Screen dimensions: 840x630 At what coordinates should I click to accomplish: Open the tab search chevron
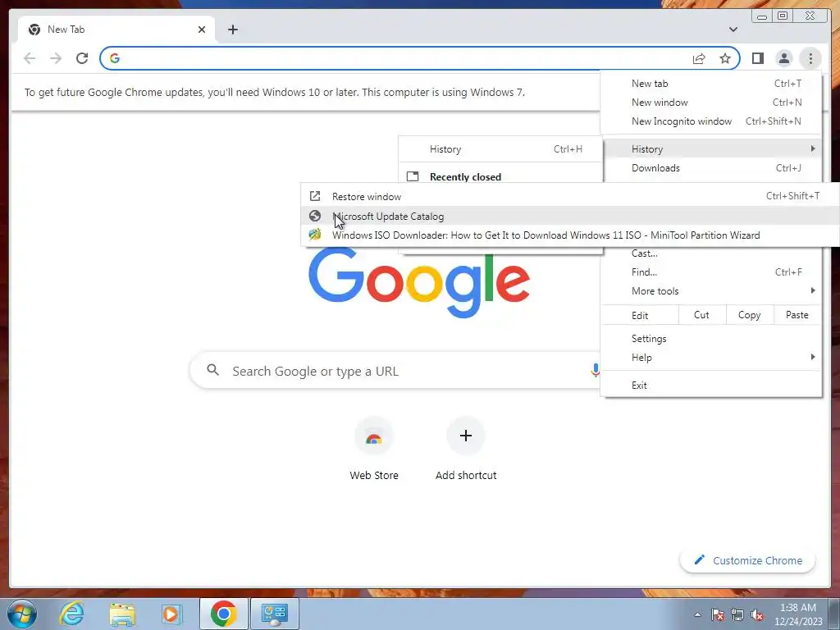(733, 30)
